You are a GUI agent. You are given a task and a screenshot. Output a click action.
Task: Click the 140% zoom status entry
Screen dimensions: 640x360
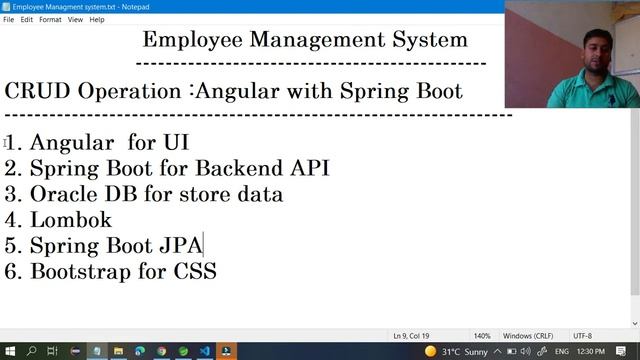click(482, 336)
